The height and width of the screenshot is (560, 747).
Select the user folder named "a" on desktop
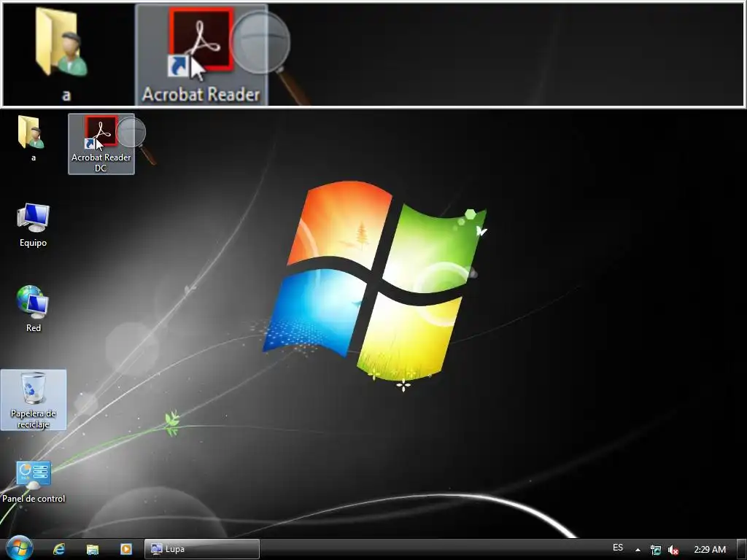click(x=32, y=139)
